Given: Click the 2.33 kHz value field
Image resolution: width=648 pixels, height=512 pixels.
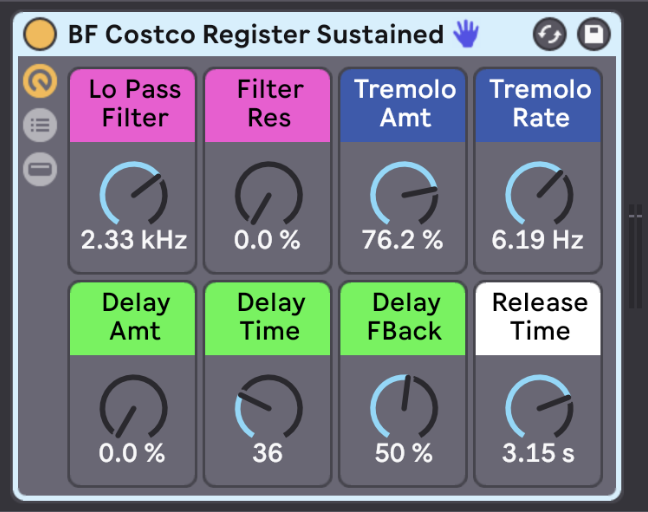Looking at the screenshot, I should [134, 240].
